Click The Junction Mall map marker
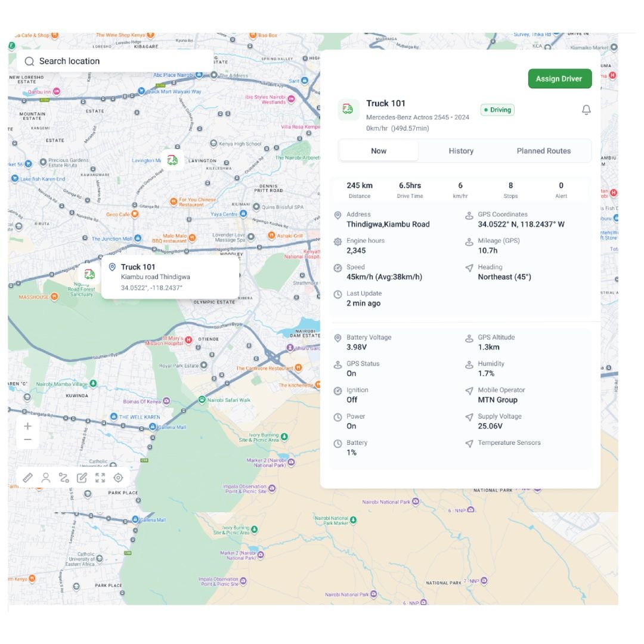Viewport: 644px width, 644px height. (x=138, y=238)
